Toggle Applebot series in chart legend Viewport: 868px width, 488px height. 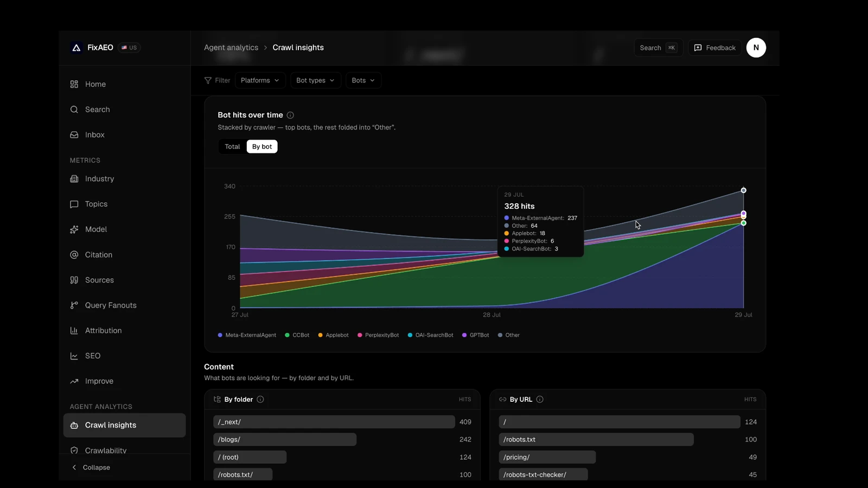[333, 335]
